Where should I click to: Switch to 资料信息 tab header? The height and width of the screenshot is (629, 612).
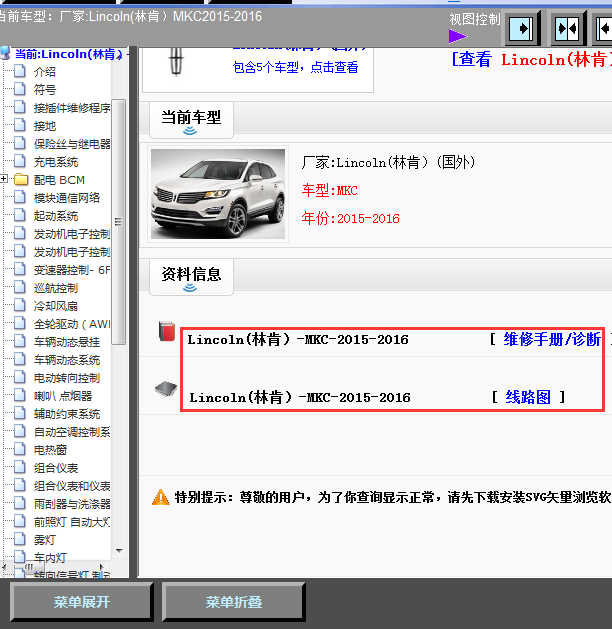click(x=191, y=277)
